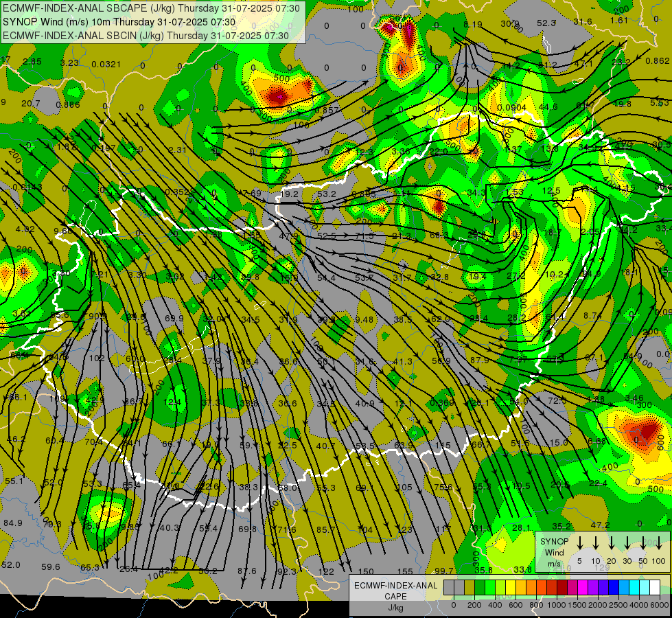This screenshot has height=618, width=672.
Task: Pick the pure blue swatch in the CAPE scale
Action: tap(613, 588)
